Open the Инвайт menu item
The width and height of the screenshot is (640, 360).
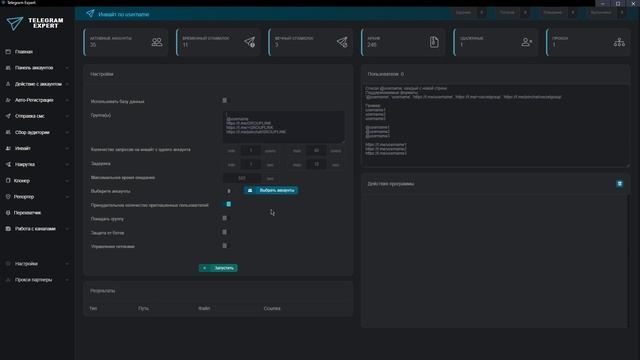click(x=37, y=149)
